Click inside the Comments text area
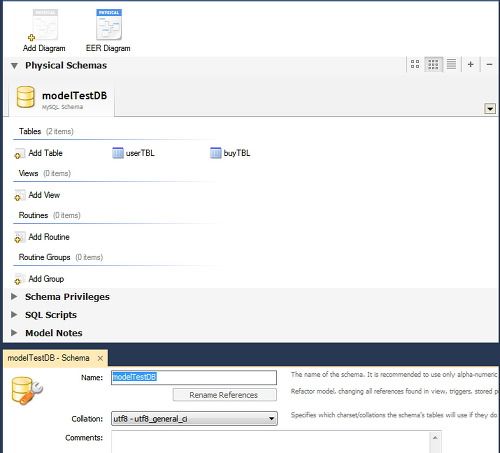This screenshot has width=500, height=453. coord(271,442)
